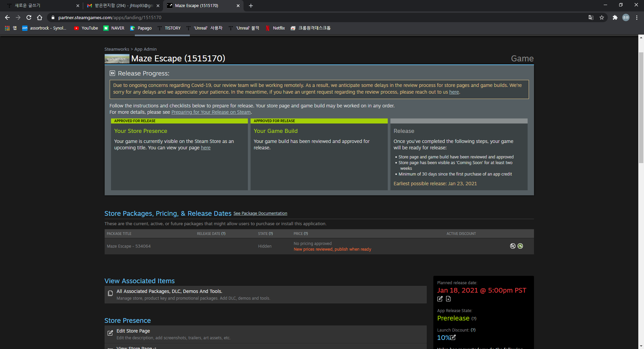Open the help tooltip next to Prerelease
Image resolution: width=644 pixels, height=349 pixels.
point(474,318)
